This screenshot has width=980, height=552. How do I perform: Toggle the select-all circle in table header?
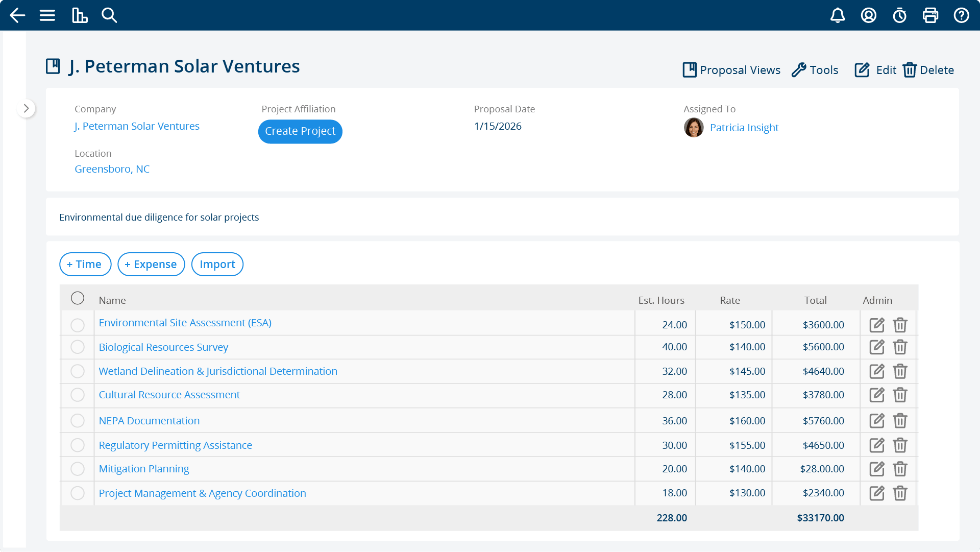(x=78, y=298)
